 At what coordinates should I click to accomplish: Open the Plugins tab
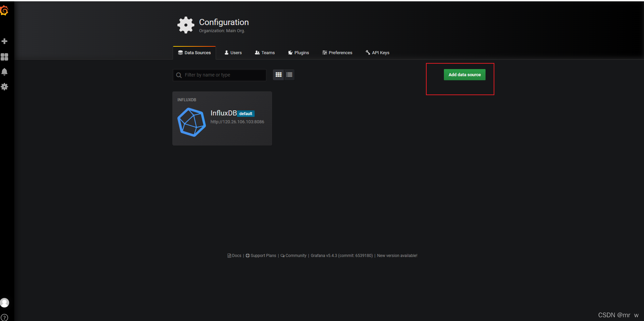tap(299, 53)
